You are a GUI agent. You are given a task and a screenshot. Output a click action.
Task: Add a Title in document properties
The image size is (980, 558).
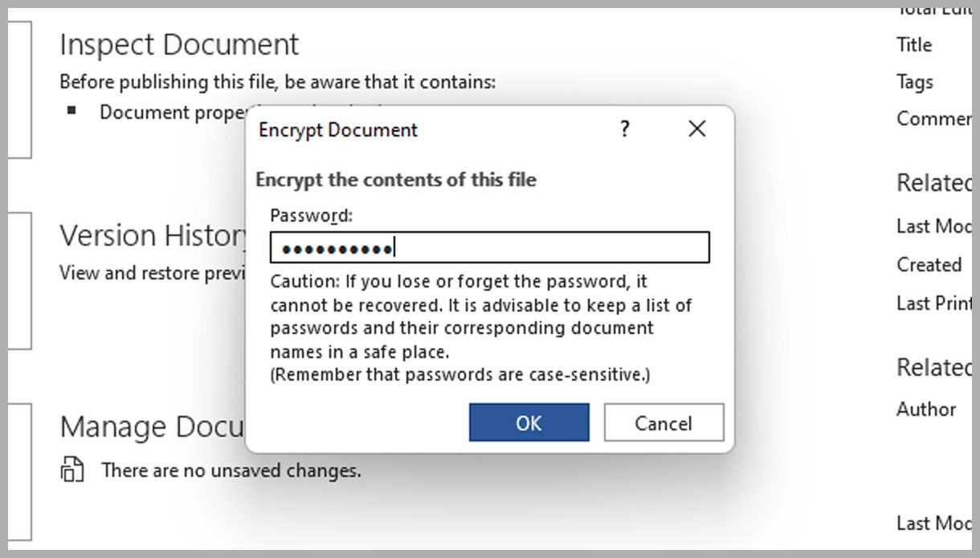point(913,45)
